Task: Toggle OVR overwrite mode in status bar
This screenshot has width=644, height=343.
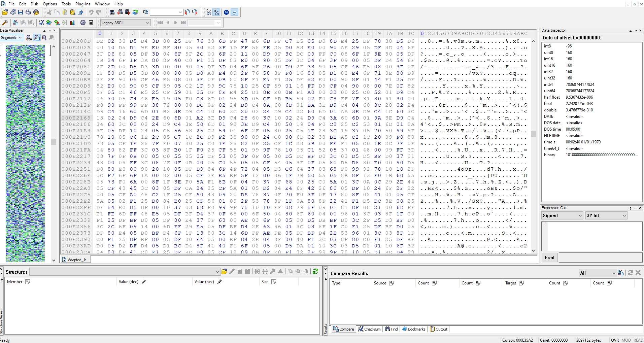Action: point(615,340)
